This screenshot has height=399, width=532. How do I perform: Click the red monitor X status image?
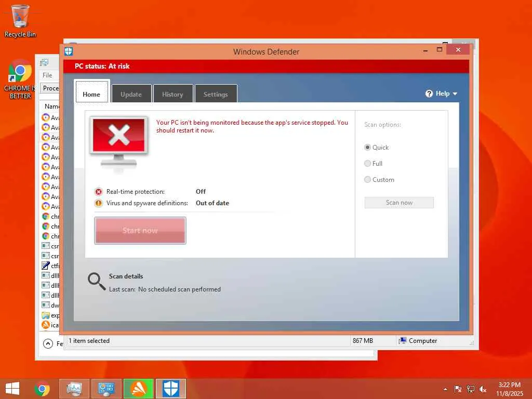[119, 142]
